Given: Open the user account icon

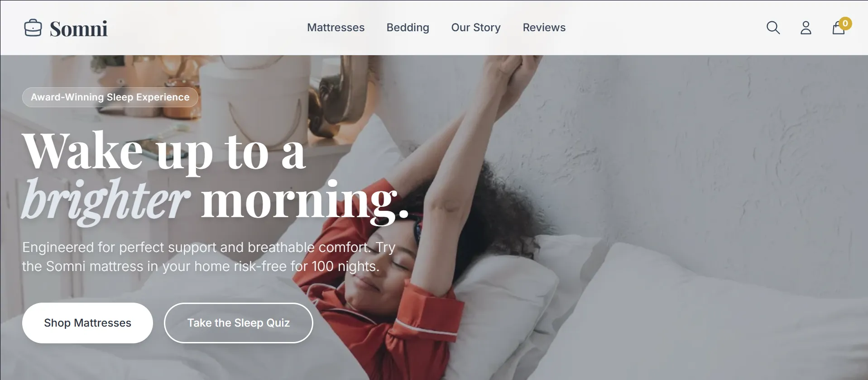Looking at the screenshot, I should coord(806,28).
